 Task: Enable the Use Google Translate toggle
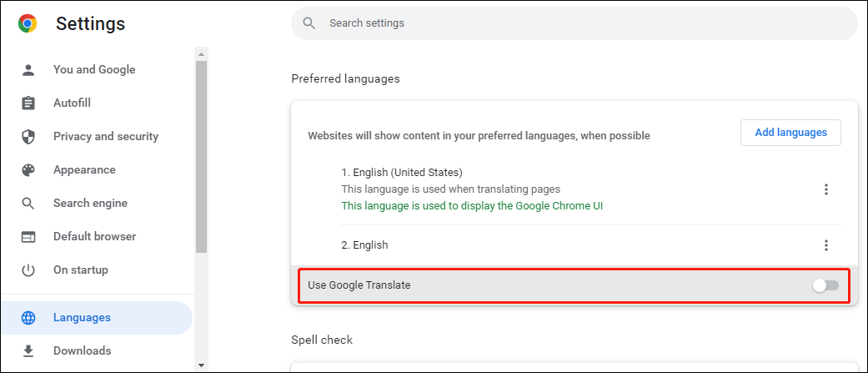tap(825, 286)
